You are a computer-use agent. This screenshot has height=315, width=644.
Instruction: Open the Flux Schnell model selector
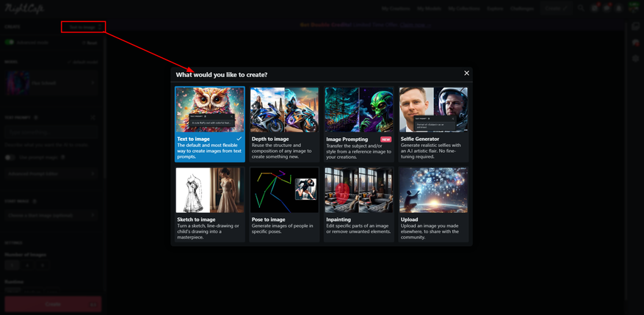coord(51,83)
